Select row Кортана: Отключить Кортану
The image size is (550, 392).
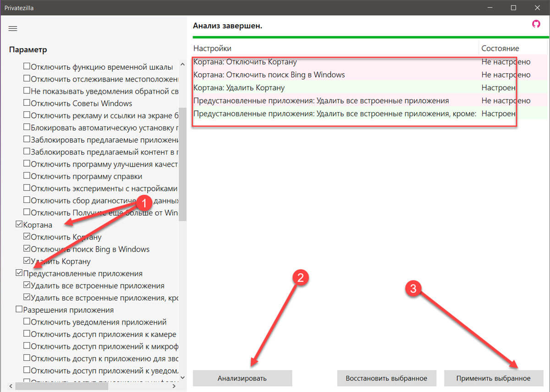(x=370, y=62)
